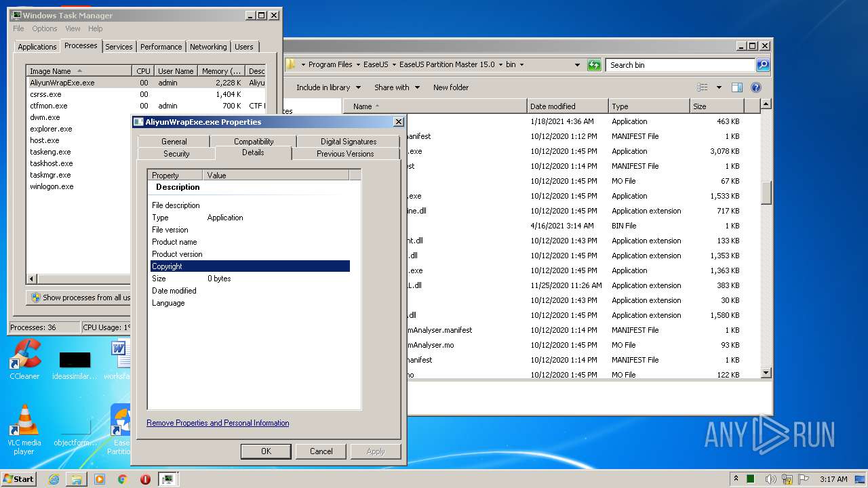
Task: Open VLC media player desktop shortcut
Action: coord(24,430)
